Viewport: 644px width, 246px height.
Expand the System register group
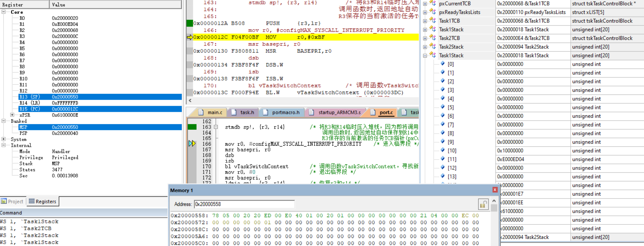[x=3, y=139]
